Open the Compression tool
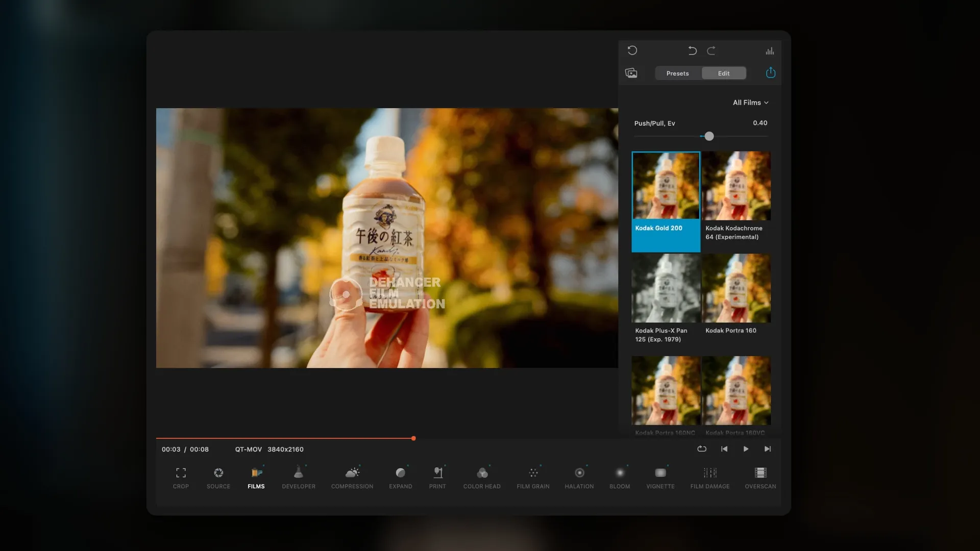Viewport: 980px width, 551px height. pos(352,478)
